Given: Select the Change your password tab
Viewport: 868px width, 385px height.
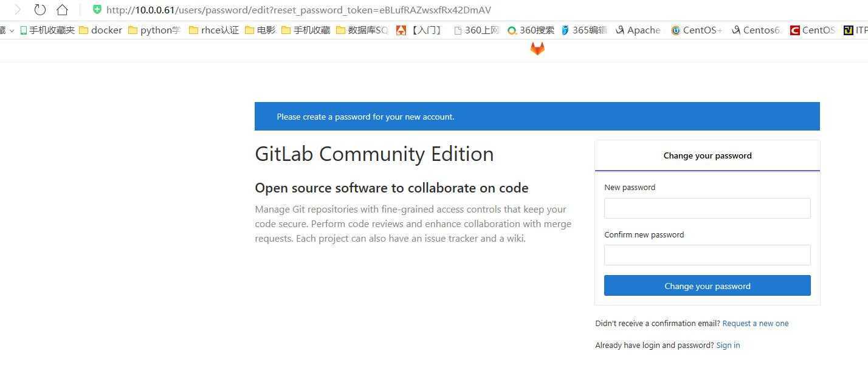Looking at the screenshot, I should pos(708,155).
